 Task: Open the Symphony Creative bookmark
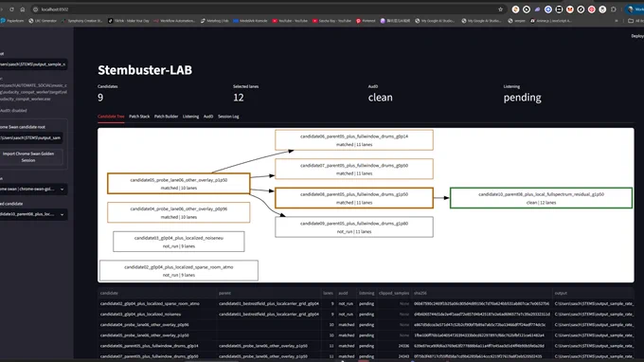coord(81,21)
